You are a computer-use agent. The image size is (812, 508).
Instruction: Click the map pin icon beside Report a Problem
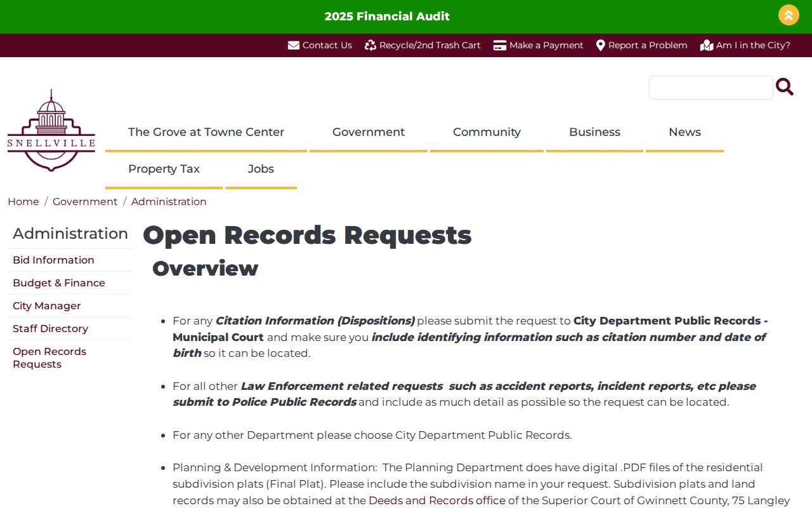point(601,45)
